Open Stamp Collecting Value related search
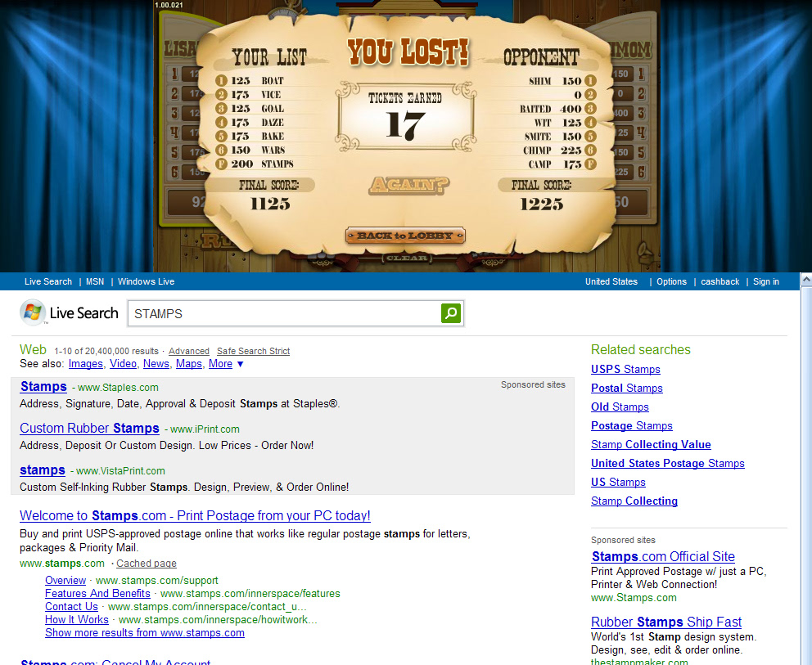 [x=651, y=444]
